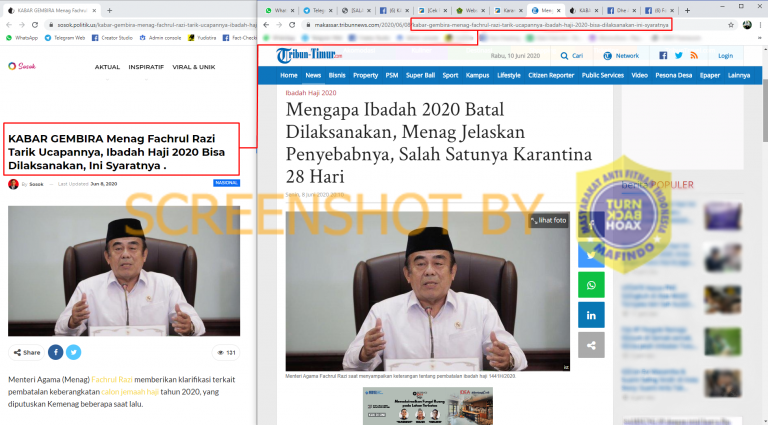Click Login on Tribun-Timur
The image size is (768, 425).
(x=725, y=56)
